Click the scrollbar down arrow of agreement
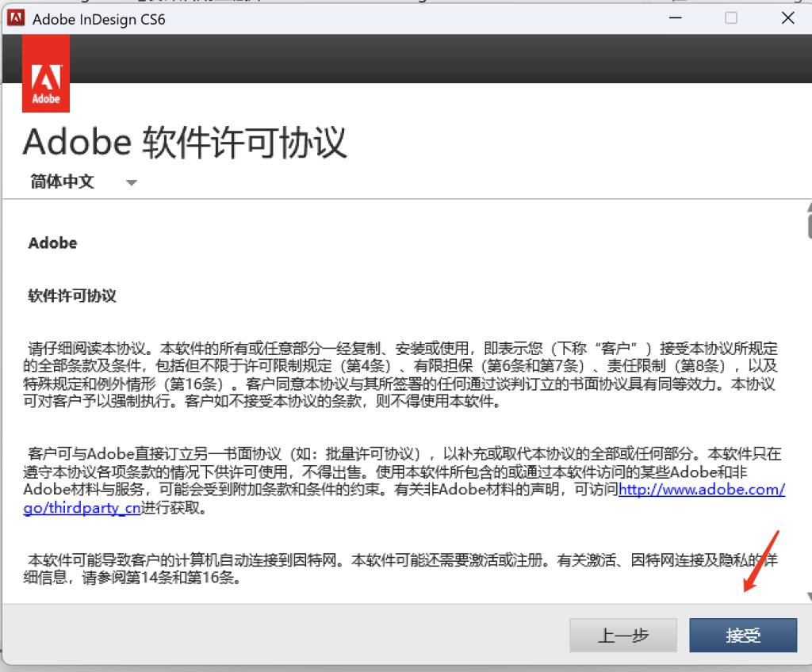The width and height of the screenshot is (812, 672). click(x=809, y=596)
